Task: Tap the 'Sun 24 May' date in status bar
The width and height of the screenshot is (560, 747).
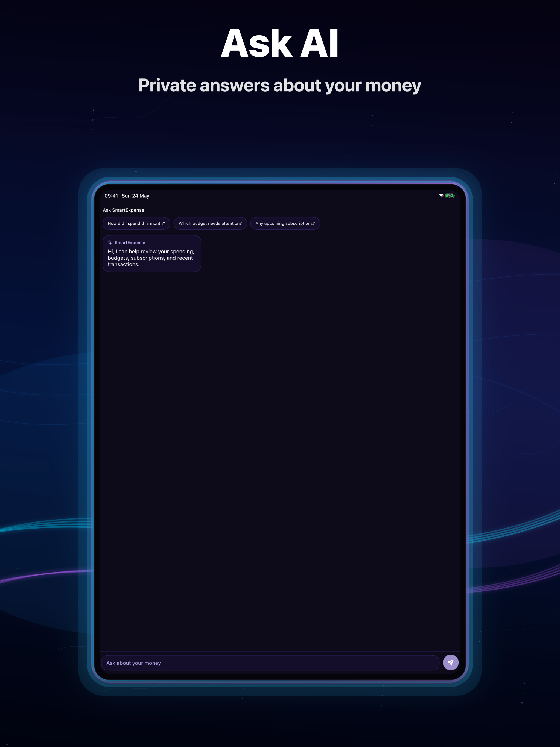Action: [x=135, y=196]
